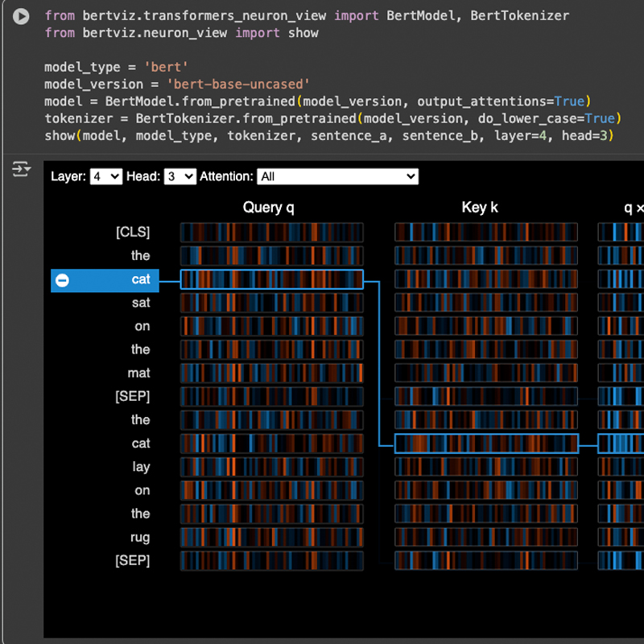Click the highlighted key vector bar
Viewport: 644px width, 644px height.
[x=487, y=444]
